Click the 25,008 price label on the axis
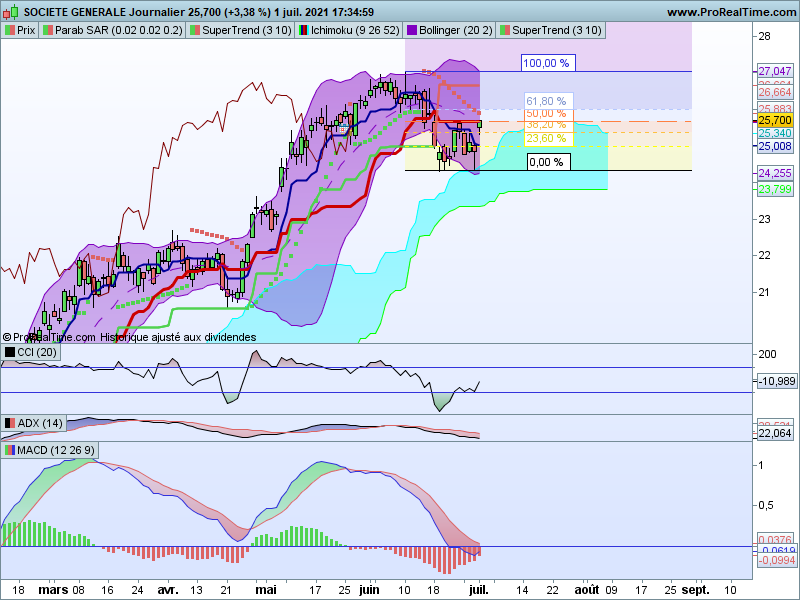This screenshot has height=600, width=800. (x=774, y=146)
